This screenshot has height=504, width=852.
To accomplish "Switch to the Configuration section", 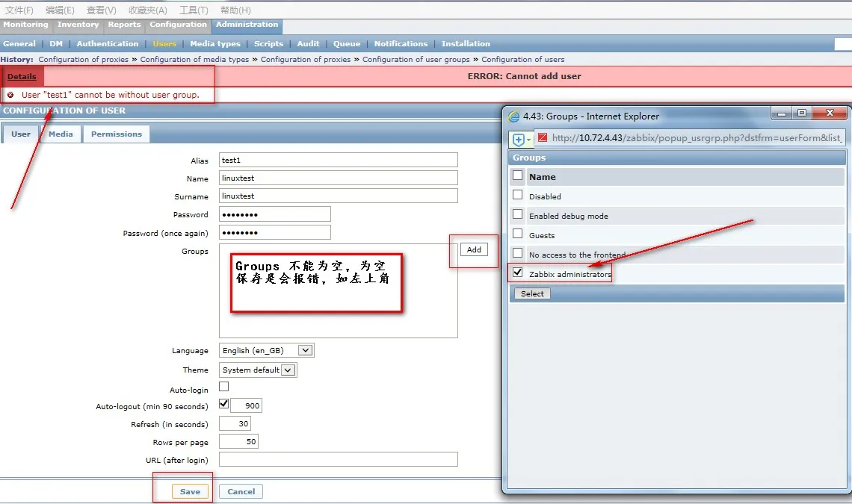I will pos(178,25).
